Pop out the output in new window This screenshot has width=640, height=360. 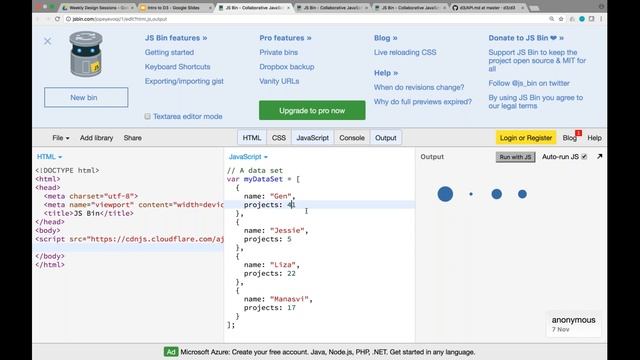point(599,157)
